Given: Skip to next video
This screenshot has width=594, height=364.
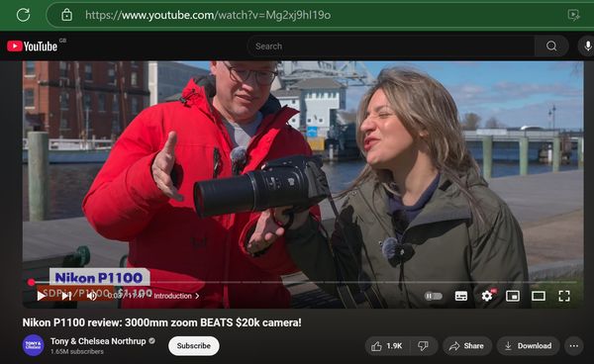Looking at the screenshot, I should click(x=66, y=296).
